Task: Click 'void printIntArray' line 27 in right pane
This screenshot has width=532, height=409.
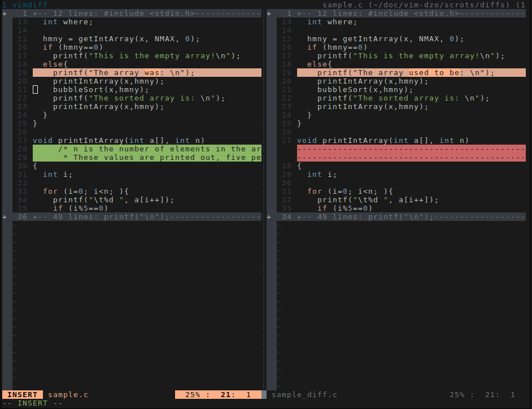Action: [x=383, y=141]
